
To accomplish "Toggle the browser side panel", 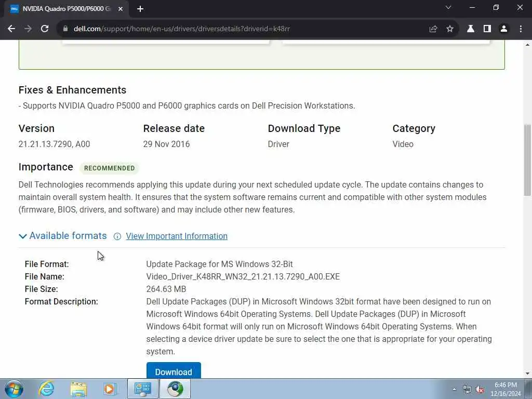I will 487,29.
